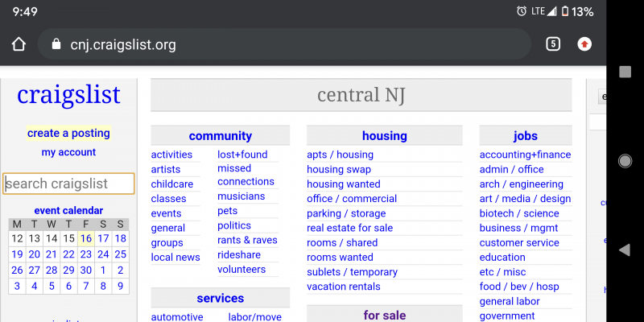Select calendar date 25
This screenshot has height=322, width=644.
point(120,254)
